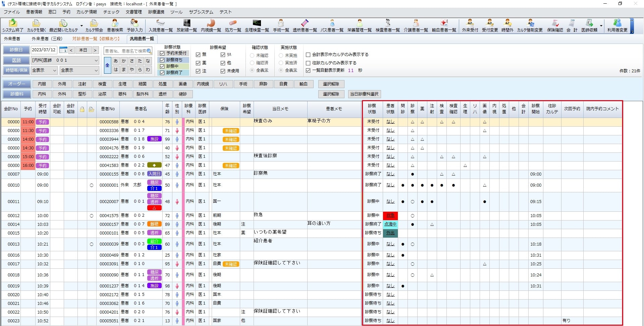
Task: Click the 最近開いたカルテ toolbar icon
Action: click(x=63, y=26)
